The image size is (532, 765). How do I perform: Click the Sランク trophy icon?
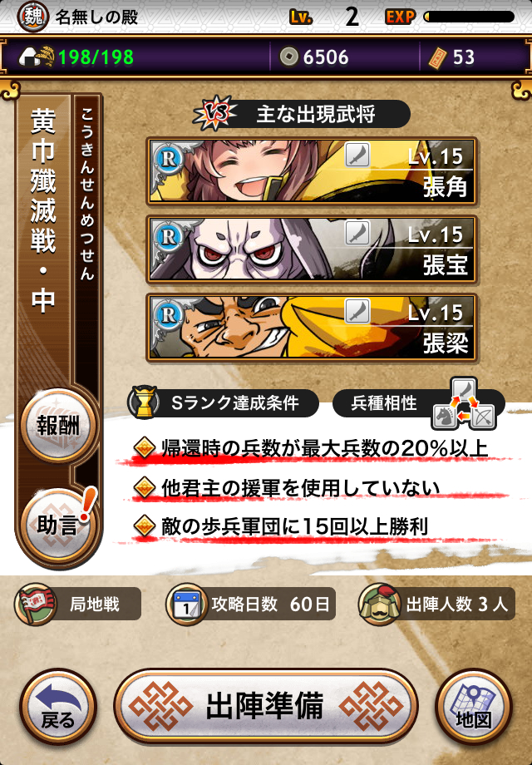(x=143, y=403)
